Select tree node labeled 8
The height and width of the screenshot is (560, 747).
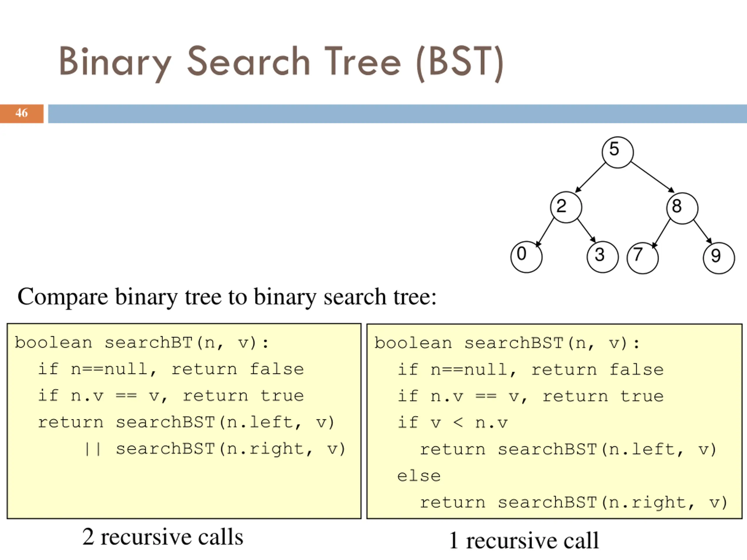[x=682, y=208]
